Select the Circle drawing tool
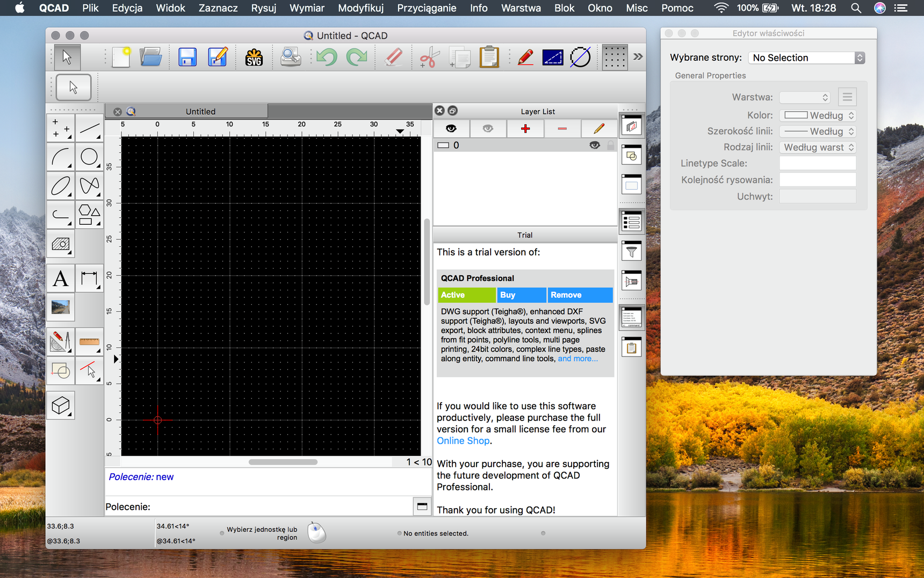This screenshot has width=924, height=578. [89, 157]
